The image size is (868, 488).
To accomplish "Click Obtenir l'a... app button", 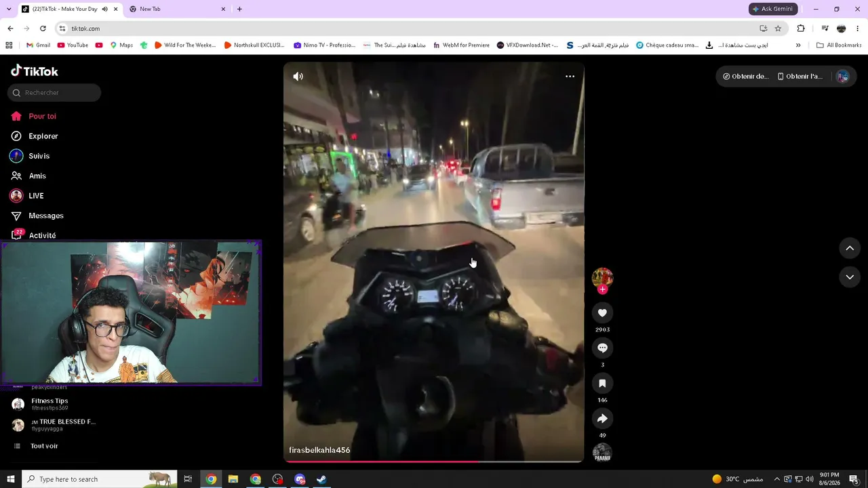I will (x=800, y=77).
